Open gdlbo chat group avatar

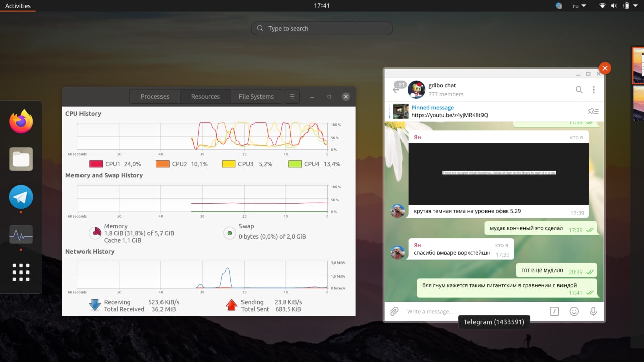coord(416,89)
